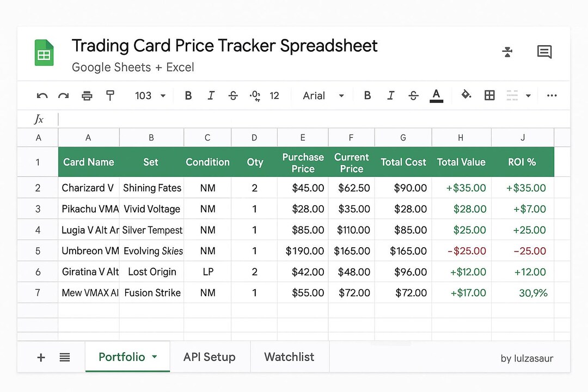The width and height of the screenshot is (588, 392).
Task: Open the text color underlined A
Action: [436, 96]
